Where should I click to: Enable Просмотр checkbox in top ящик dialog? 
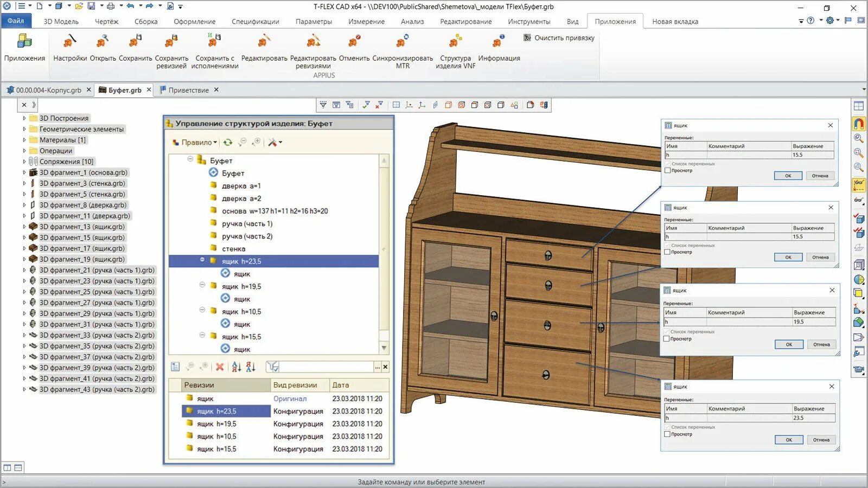[x=667, y=171]
